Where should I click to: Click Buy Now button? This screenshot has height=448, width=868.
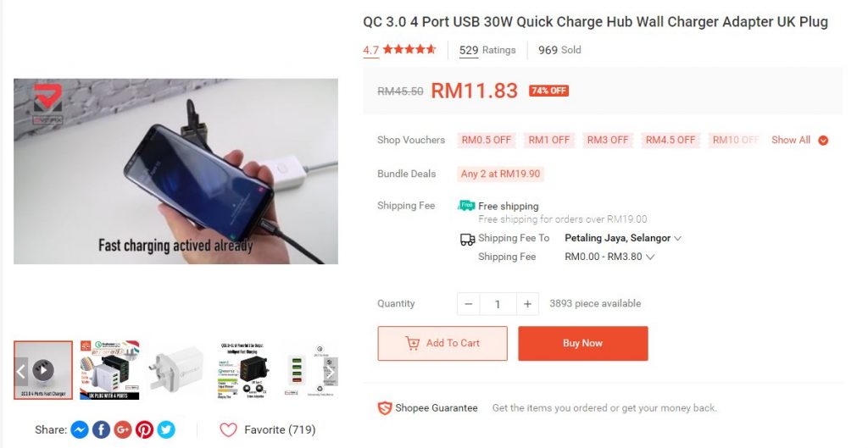click(583, 343)
